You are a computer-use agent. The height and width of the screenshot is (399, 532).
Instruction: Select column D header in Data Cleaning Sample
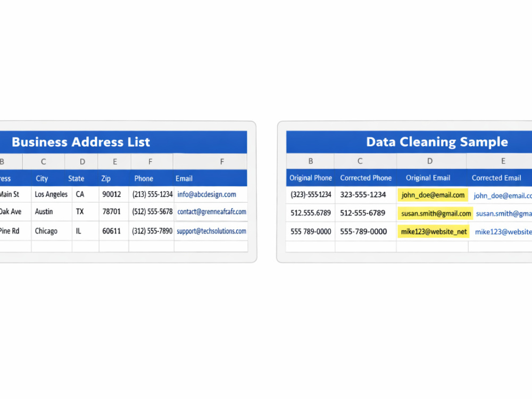click(x=429, y=161)
